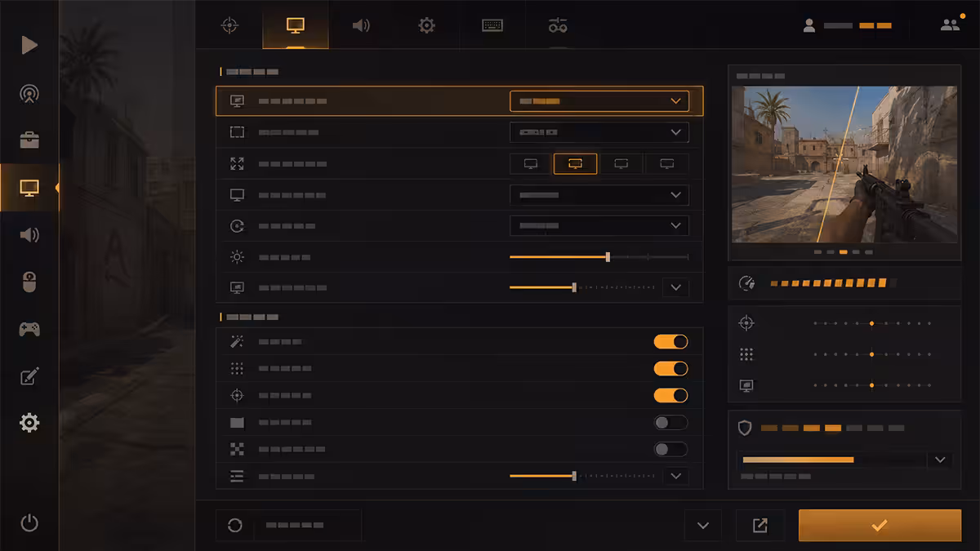Open the friends group icon with notification dot
This screenshot has width=980, height=551.
[950, 25]
